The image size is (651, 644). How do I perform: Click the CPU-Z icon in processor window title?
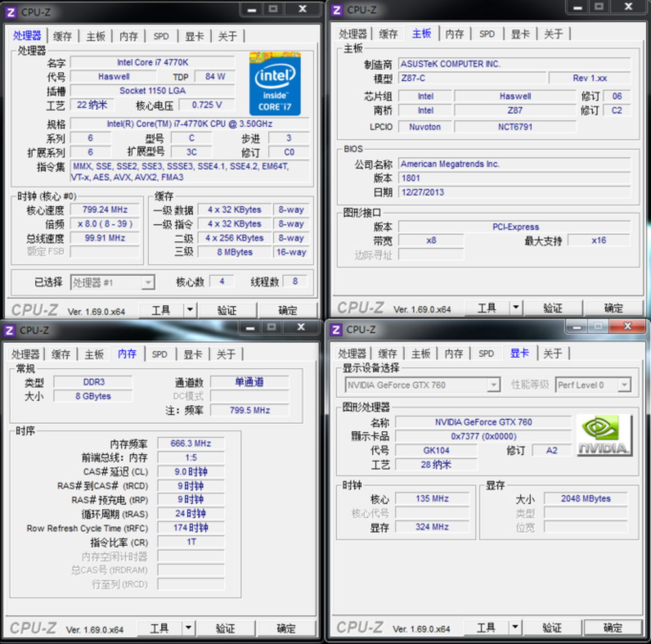click(x=11, y=12)
